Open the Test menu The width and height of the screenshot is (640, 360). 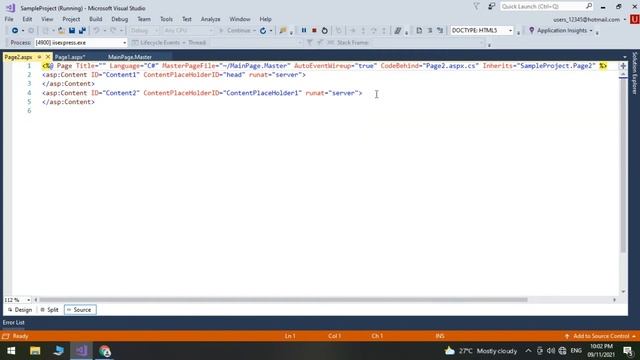pyautogui.click(x=187, y=19)
